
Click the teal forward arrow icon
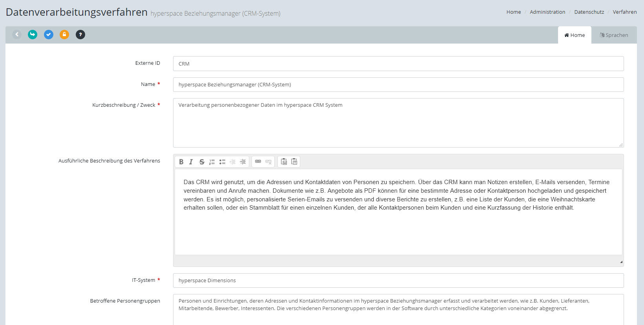point(33,35)
